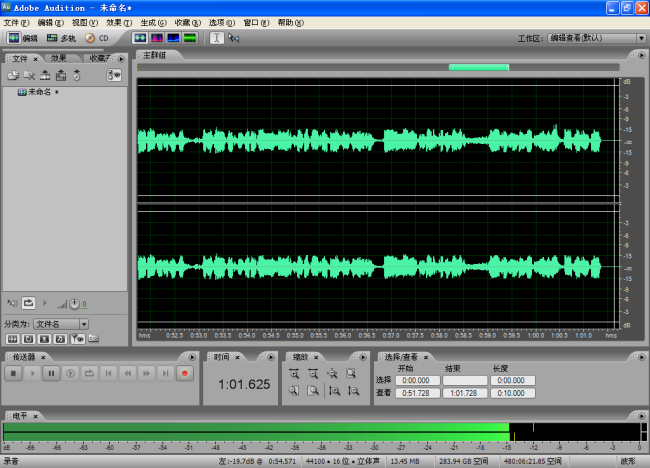Open the 效果 menu in menu bar
Viewport: 650px width, 468px height.
[x=119, y=23]
